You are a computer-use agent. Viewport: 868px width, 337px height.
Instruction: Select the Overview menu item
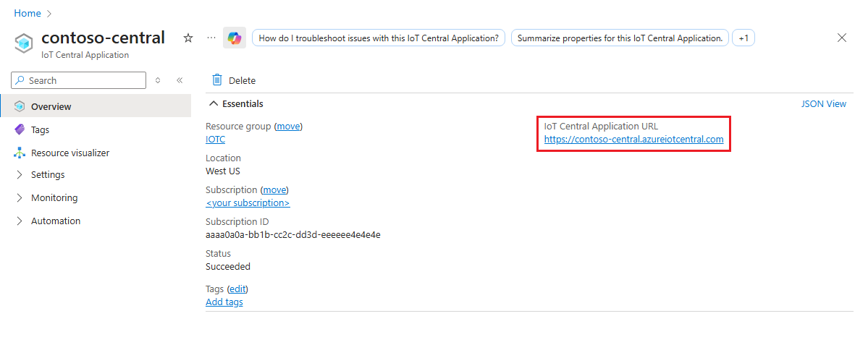pyautogui.click(x=51, y=107)
